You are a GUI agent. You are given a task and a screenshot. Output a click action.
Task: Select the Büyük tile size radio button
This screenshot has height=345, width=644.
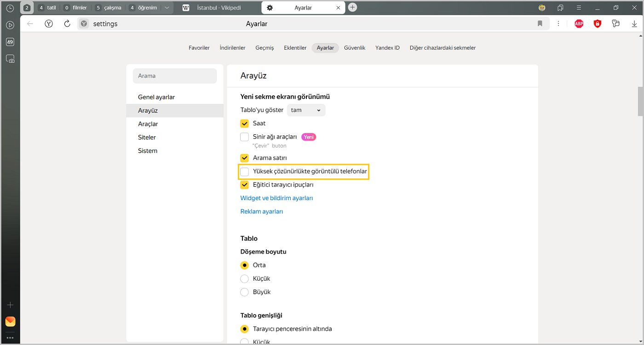pos(245,292)
